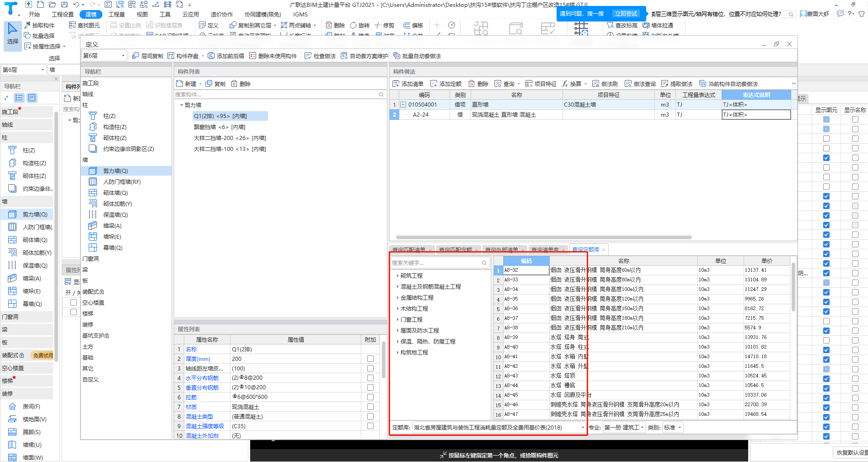Open 自动套方案维护
Viewport: 868px width, 462px height.
pos(364,56)
